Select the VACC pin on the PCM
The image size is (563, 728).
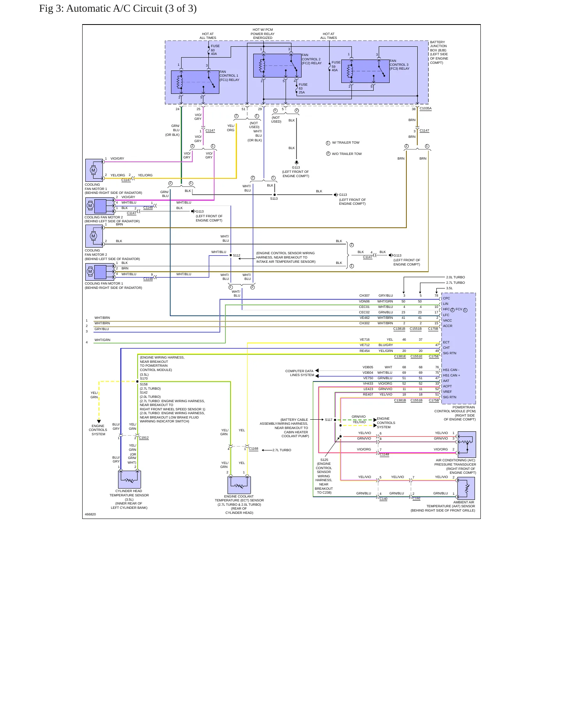[448, 320]
